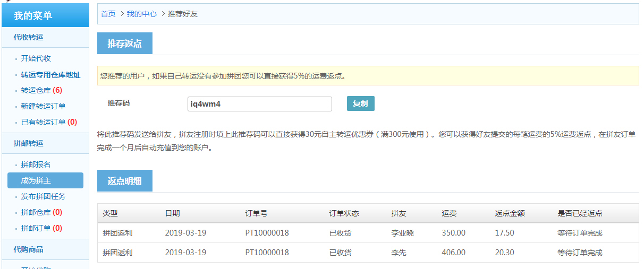
Task: Click the 代收转运 section header
Action: (28, 37)
